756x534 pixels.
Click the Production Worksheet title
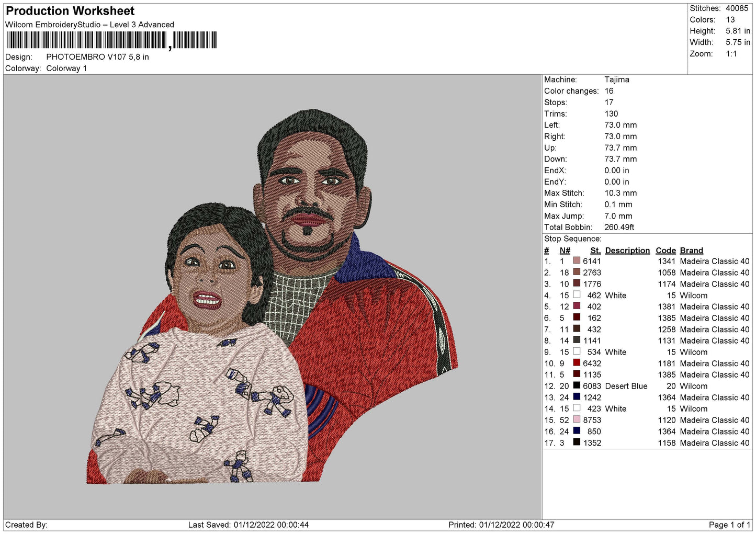coord(70,11)
